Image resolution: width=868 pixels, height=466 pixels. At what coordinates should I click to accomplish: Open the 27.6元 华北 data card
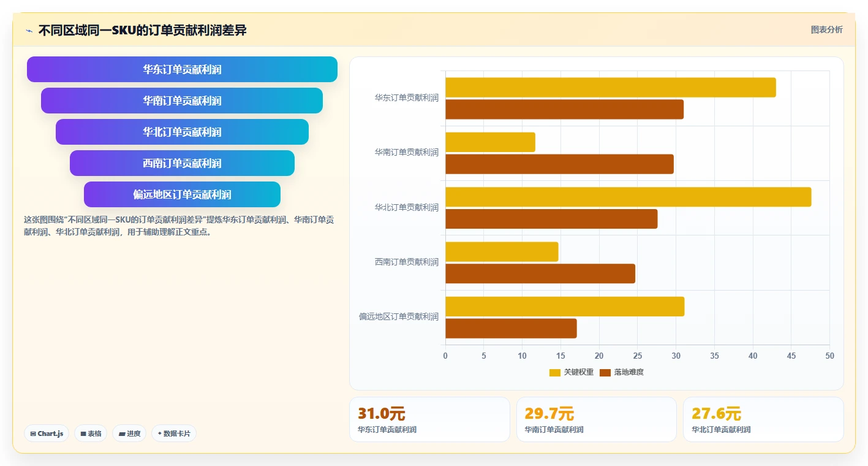[763, 419]
